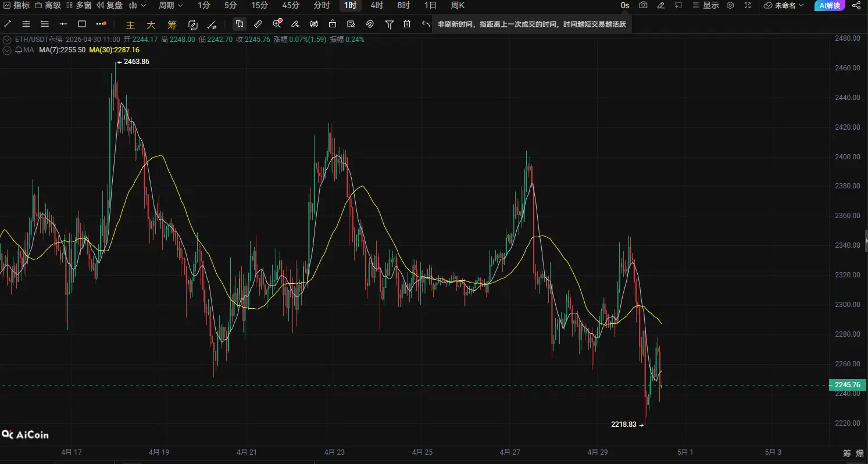Click the 筹 chips button in toolbar
The width and height of the screenshot is (868, 464).
(172, 24)
